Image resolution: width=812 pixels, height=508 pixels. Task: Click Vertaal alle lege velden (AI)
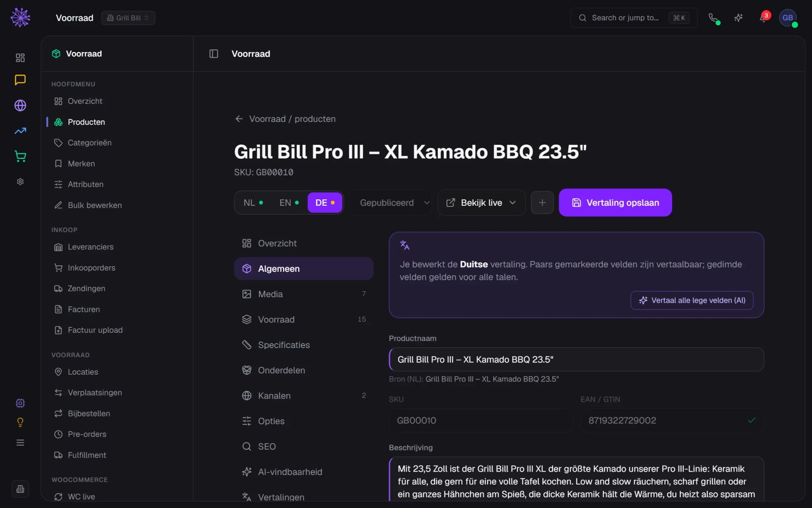(x=692, y=300)
